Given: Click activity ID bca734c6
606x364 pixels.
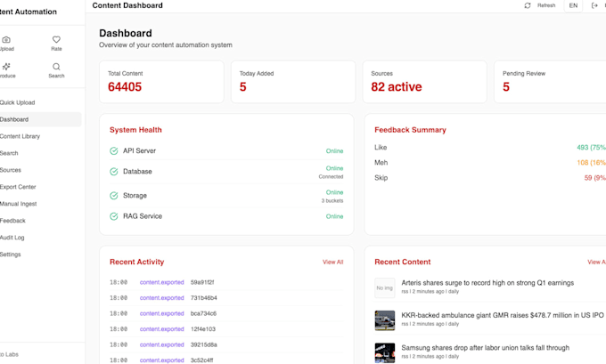Looking at the screenshot, I should click(x=203, y=313).
